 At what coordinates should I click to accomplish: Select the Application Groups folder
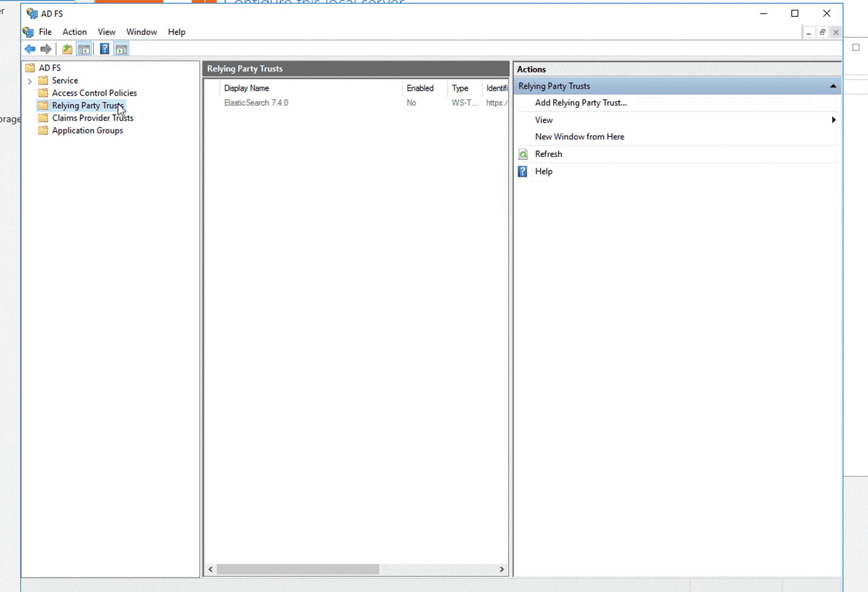87,130
